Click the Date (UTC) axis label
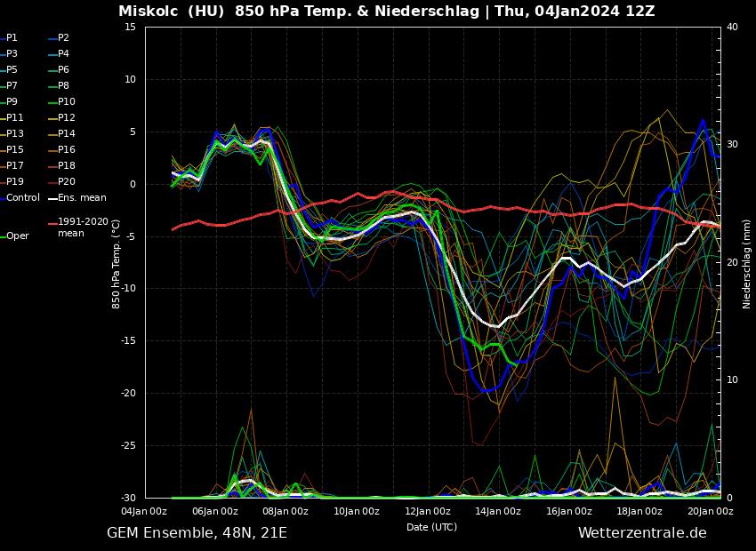756x551 pixels. [431, 527]
